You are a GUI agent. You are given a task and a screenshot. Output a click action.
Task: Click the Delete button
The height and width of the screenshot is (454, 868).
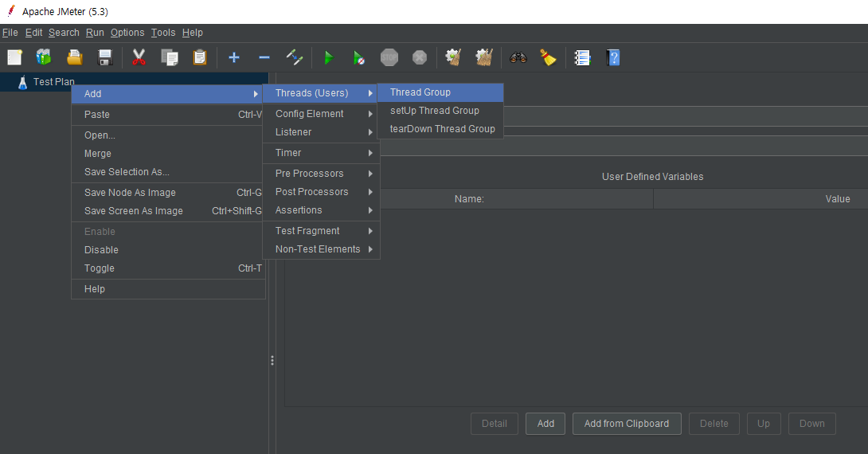pyautogui.click(x=714, y=424)
